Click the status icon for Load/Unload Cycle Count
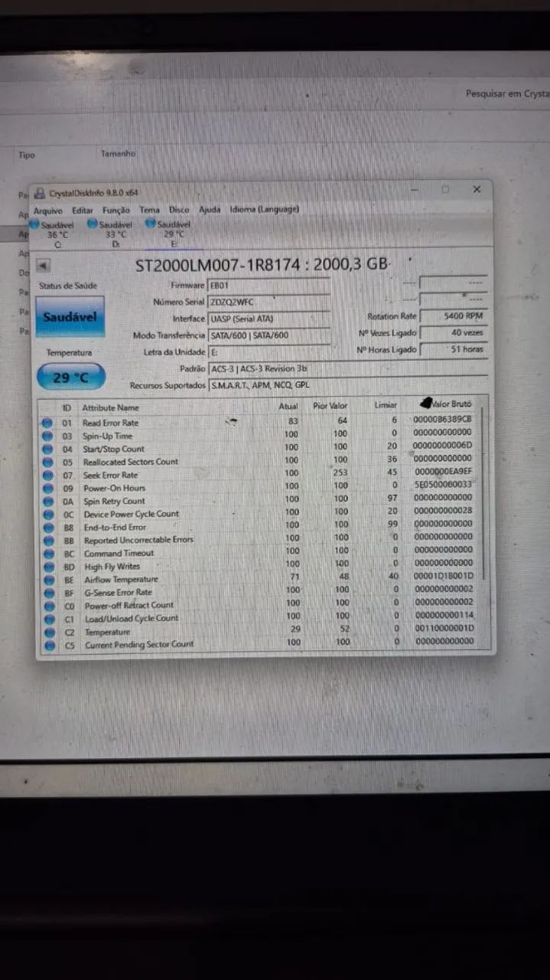This screenshot has width=550, height=980. [48, 619]
